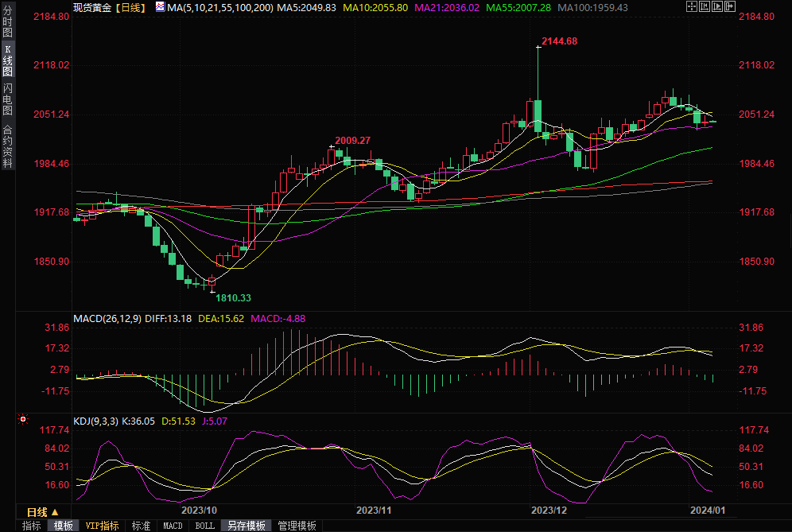Open 管理模板 to manage templates
Image resolution: width=792 pixels, height=532 pixels.
[x=297, y=526]
